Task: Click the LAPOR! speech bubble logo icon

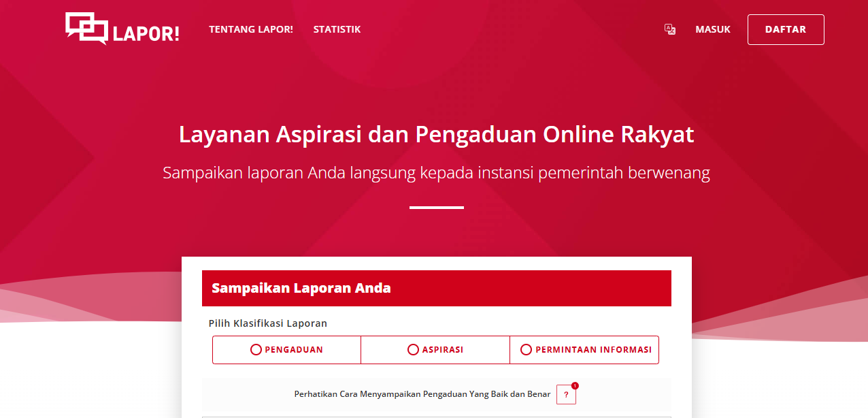Action: point(86,29)
